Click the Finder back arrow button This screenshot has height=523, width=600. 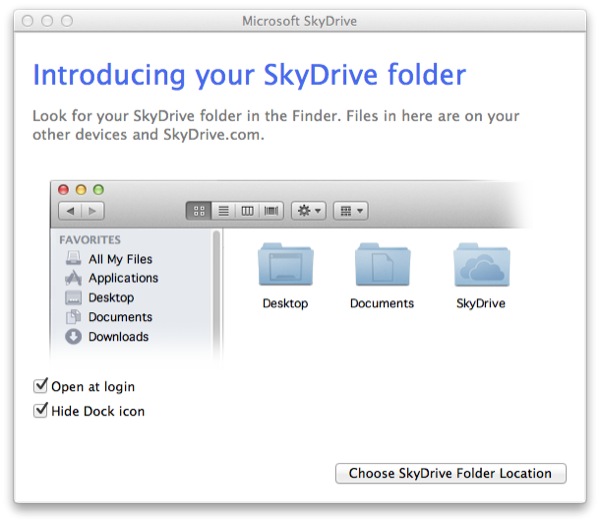click(70, 211)
